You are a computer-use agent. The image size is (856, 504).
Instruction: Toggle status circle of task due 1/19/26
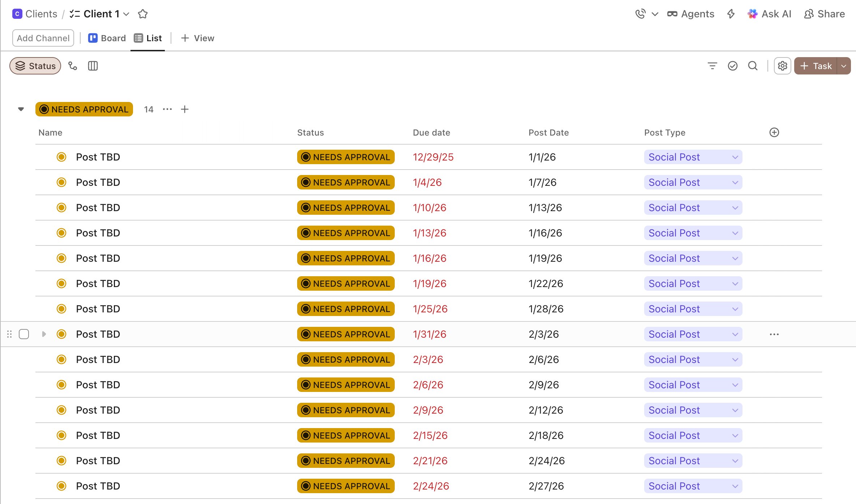click(61, 283)
